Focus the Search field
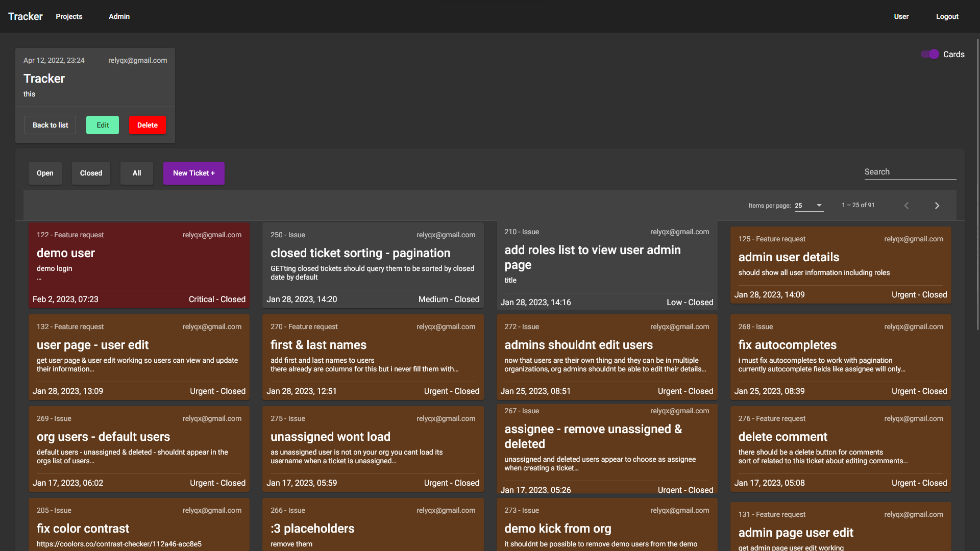The image size is (980, 551). [x=910, y=172]
